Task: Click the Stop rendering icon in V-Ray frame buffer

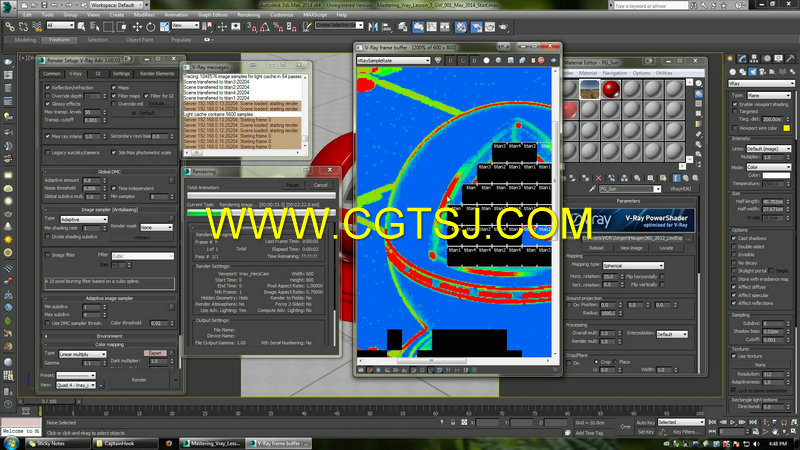Action: point(541,60)
